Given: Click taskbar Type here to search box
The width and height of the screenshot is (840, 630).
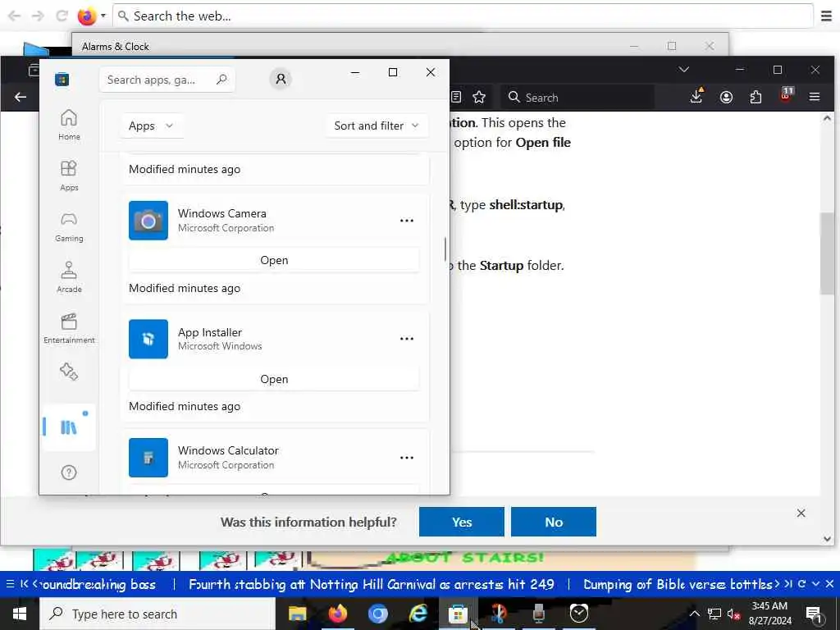Looking at the screenshot, I should tap(157, 614).
